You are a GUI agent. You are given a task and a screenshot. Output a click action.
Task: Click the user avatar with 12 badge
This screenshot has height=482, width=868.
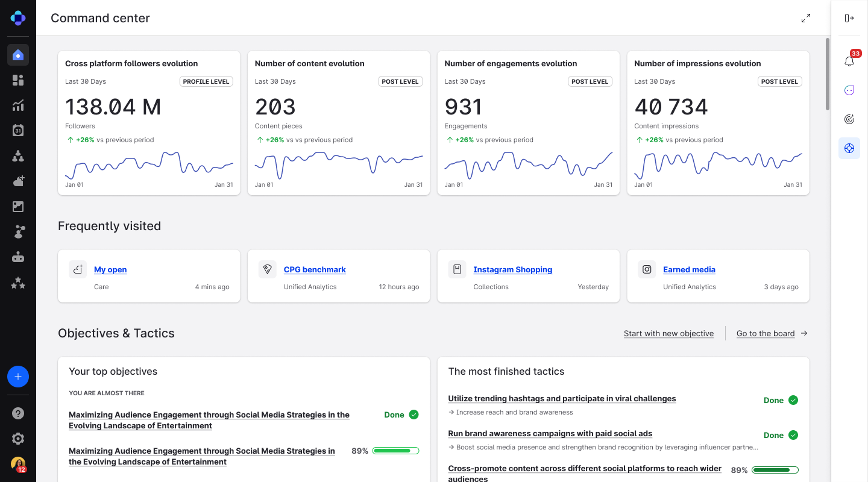click(18, 464)
